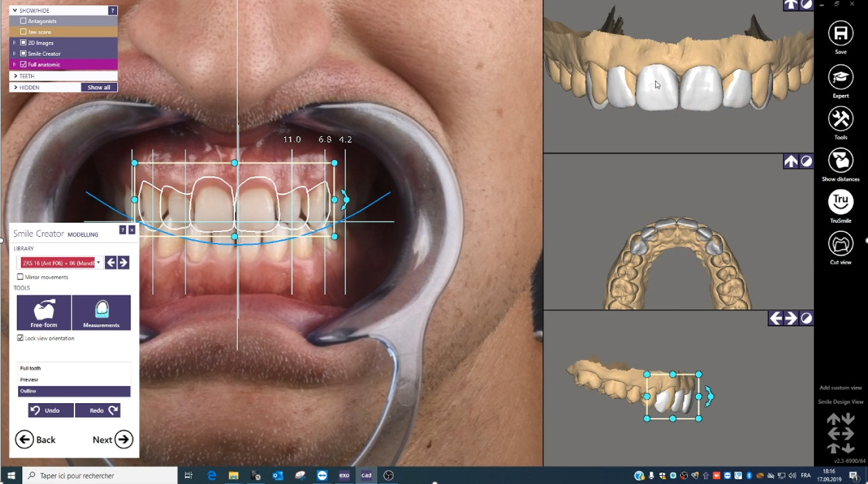Open the Windows Start menu

pyautogui.click(x=11, y=475)
